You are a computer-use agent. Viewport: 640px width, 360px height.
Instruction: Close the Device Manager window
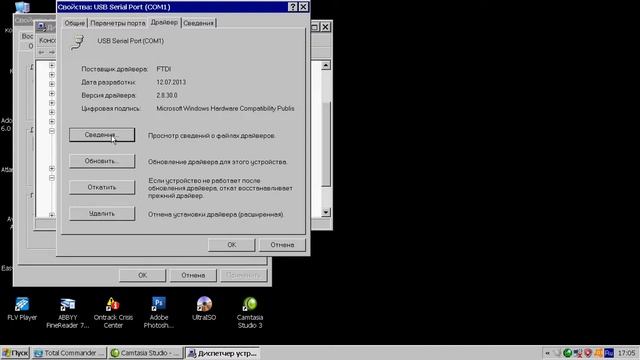click(325, 27)
